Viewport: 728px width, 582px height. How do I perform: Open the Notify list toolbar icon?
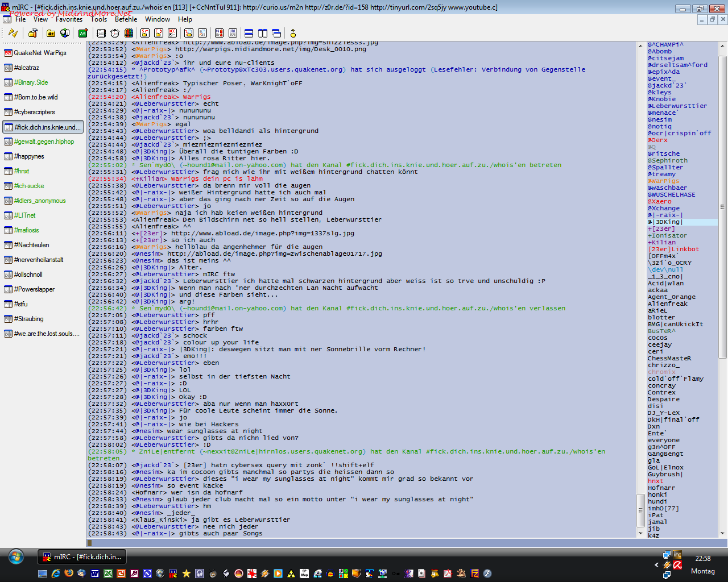[218, 34]
